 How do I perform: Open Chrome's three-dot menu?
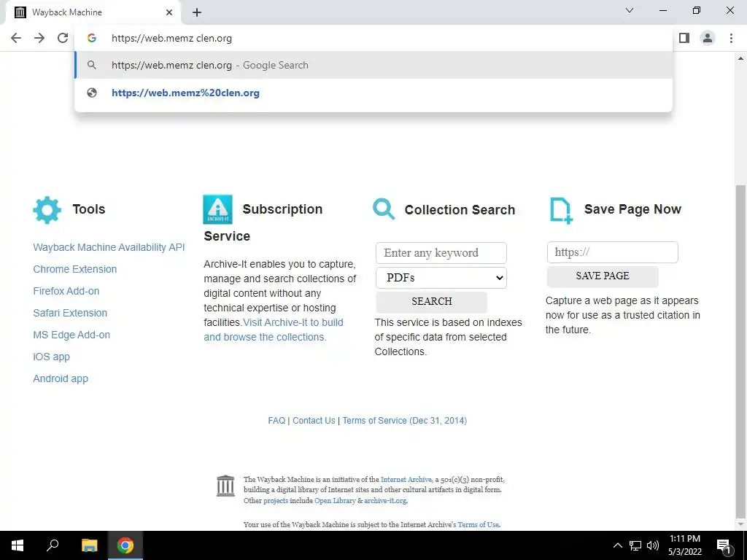click(731, 38)
